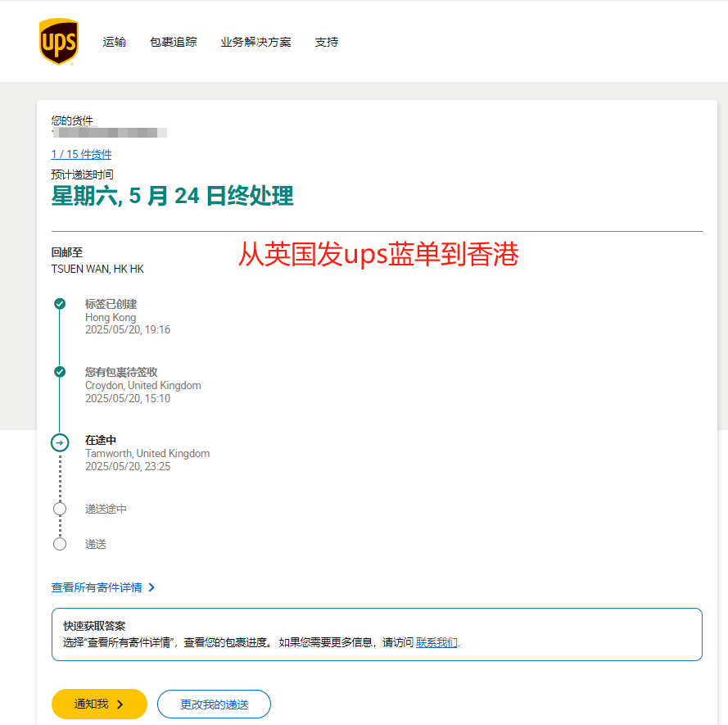
Task: Click the 递送途中 step label
Action: [106, 509]
